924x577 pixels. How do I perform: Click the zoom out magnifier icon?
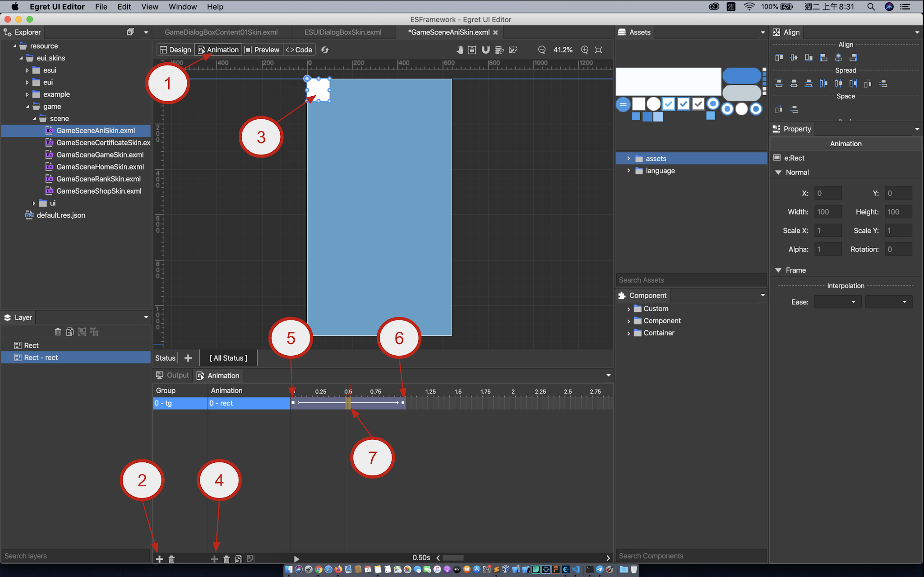pyautogui.click(x=542, y=50)
